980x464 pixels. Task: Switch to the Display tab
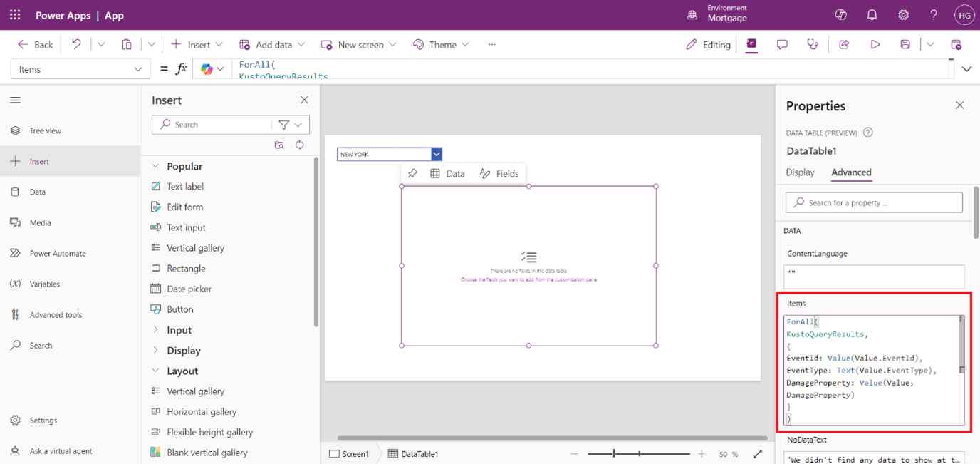pyautogui.click(x=800, y=172)
